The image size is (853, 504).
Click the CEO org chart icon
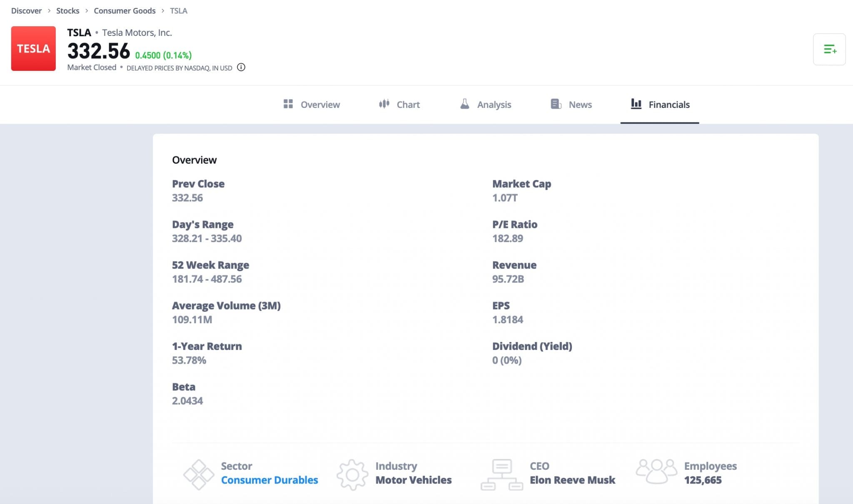click(502, 474)
